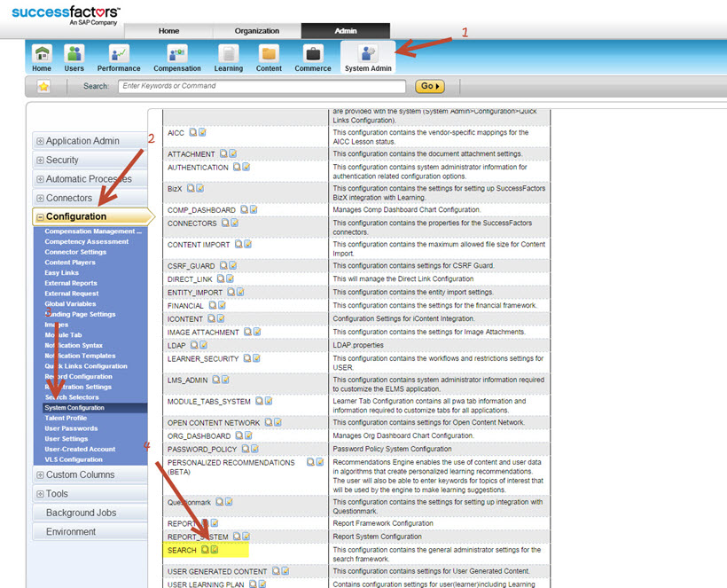This screenshot has height=588, width=727.
Task: Open the User-Created Account link
Action: (x=80, y=449)
